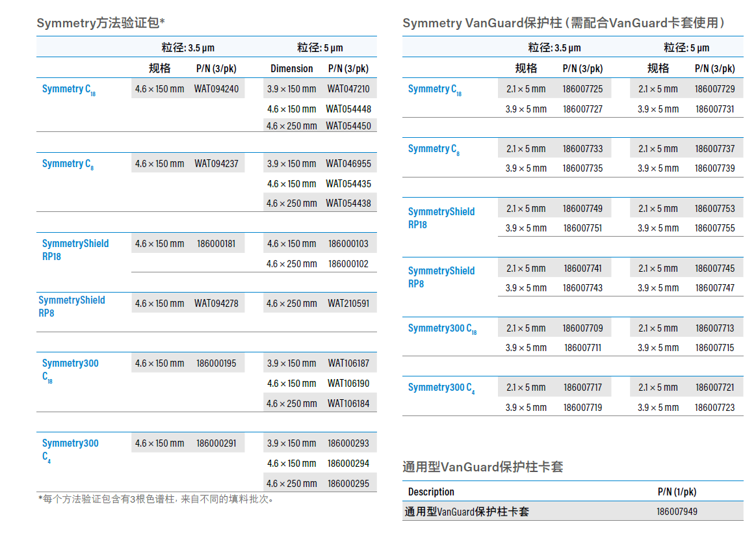Screen dimensions: 756x539
Task: Select part number 186007949
Action: 677,512
